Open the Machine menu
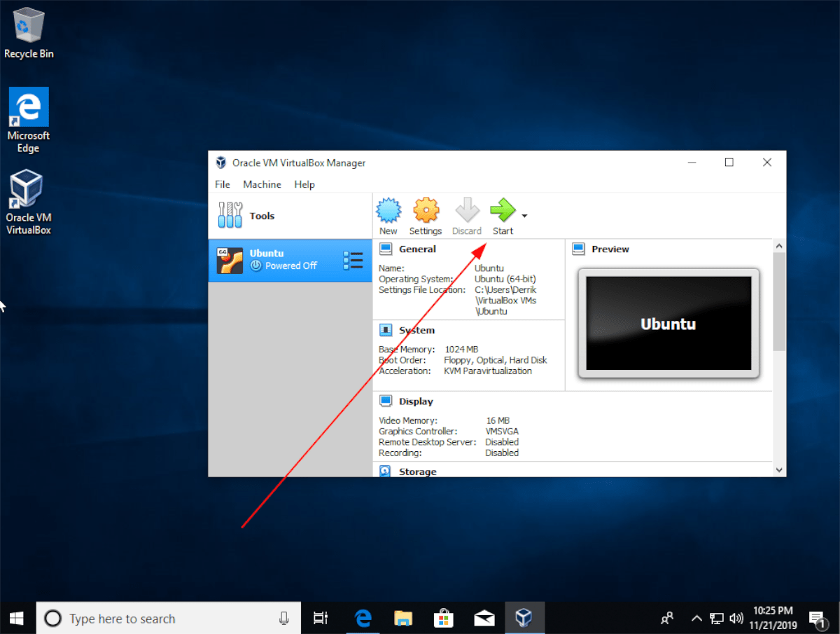Screen dimensions: 840x634 [x=262, y=184]
